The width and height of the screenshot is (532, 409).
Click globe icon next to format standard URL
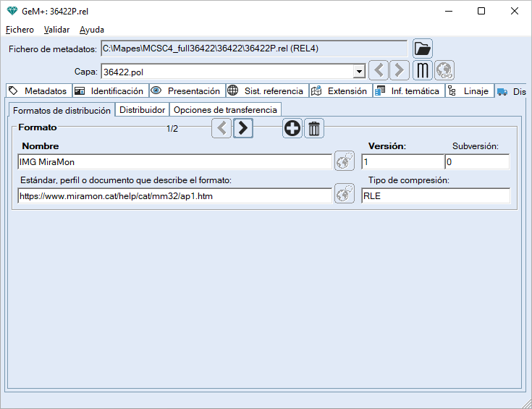click(344, 194)
